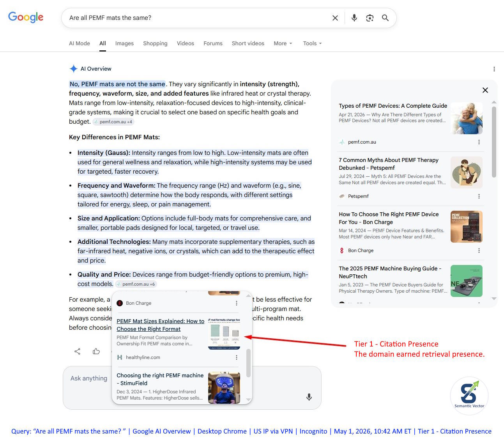Click microphone in Ask anything box

click(x=309, y=397)
